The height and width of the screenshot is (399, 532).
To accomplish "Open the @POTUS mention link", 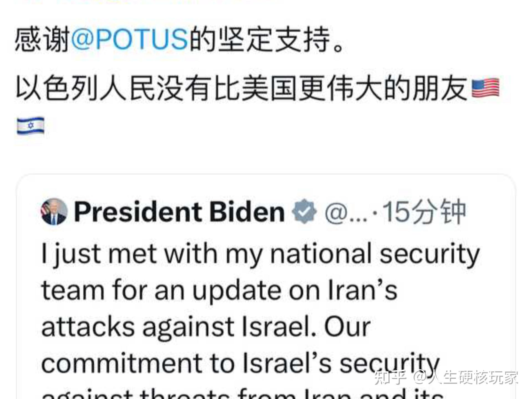I will (x=130, y=39).
